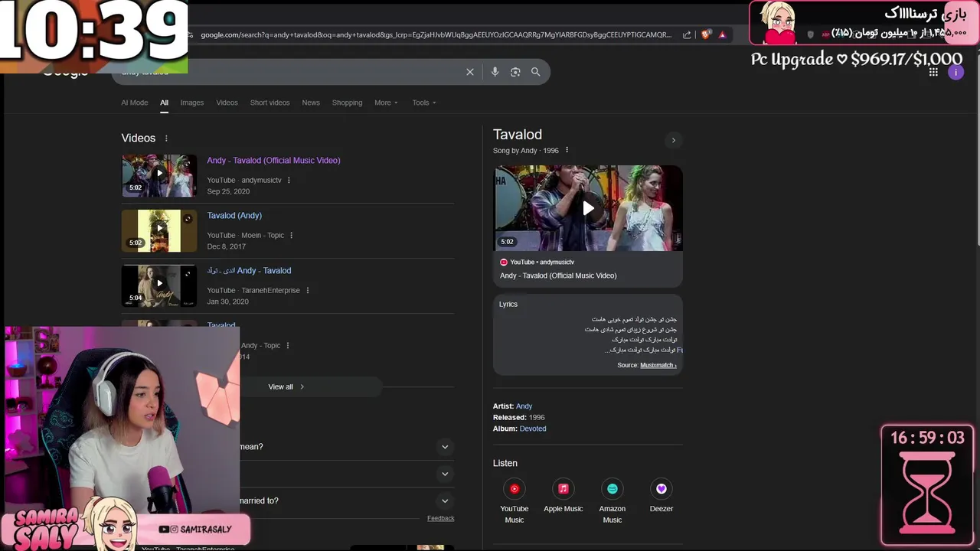980x551 pixels.
Task: Open options menu beside Andy - Topic result
Action: 288,346
